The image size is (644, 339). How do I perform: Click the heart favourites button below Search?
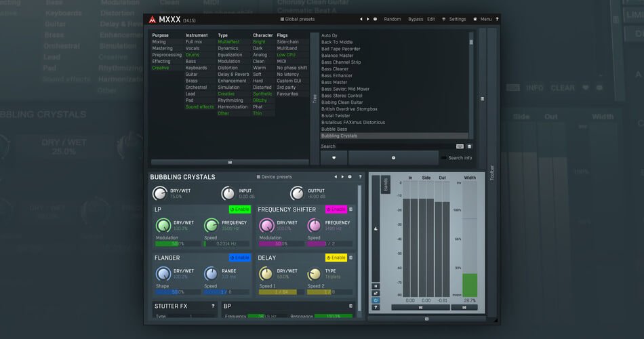point(334,157)
